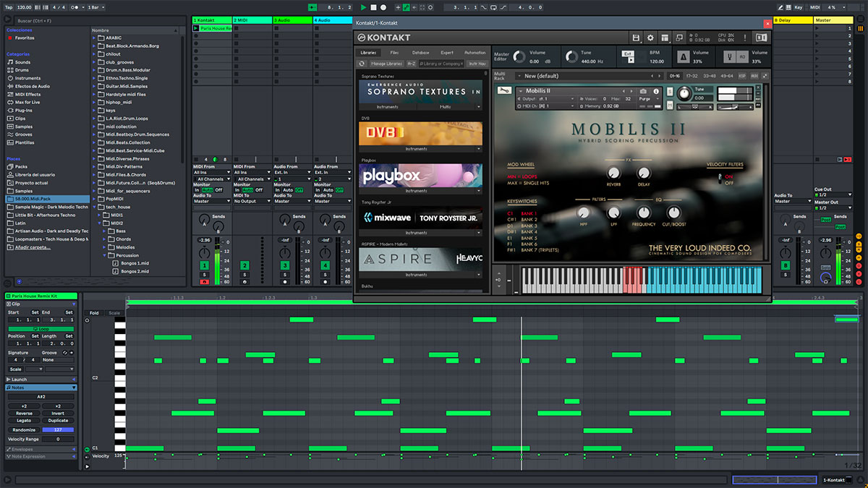868x488 pixels.
Task: Open track 1 All Channels dropdown
Action: pyautogui.click(x=212, y=179)
